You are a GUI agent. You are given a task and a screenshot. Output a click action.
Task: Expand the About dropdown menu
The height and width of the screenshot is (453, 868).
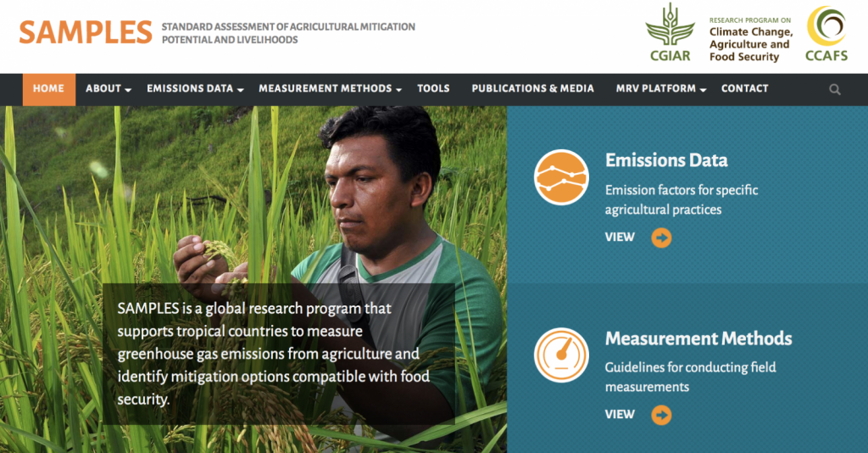click(x=108, y=89)
